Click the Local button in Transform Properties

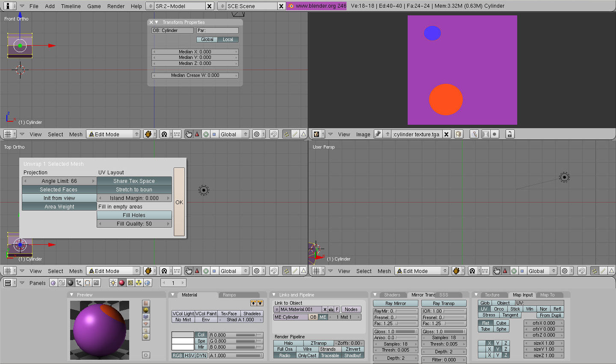click(228, 39)
